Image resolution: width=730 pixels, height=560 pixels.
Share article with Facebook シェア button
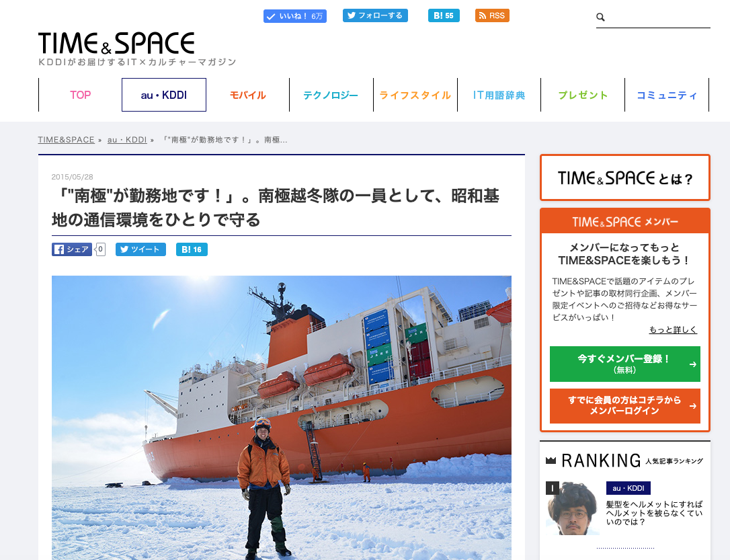pos(72,249)
